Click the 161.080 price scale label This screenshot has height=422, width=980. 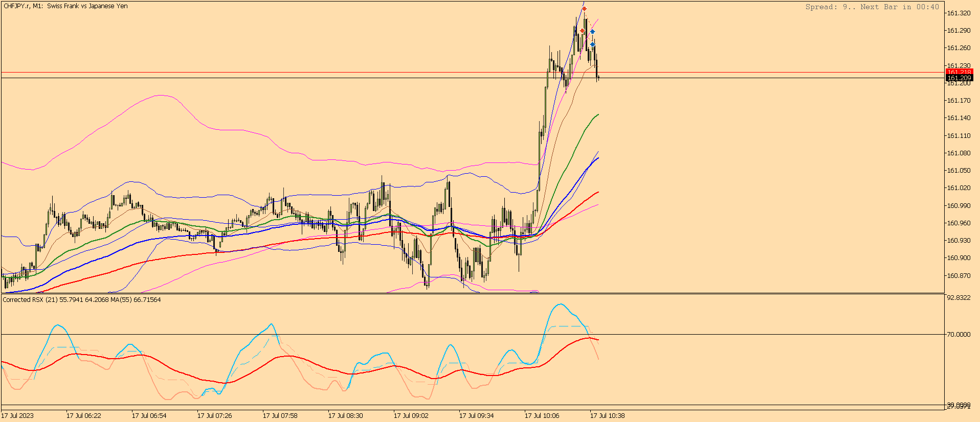tap(959, 153)
